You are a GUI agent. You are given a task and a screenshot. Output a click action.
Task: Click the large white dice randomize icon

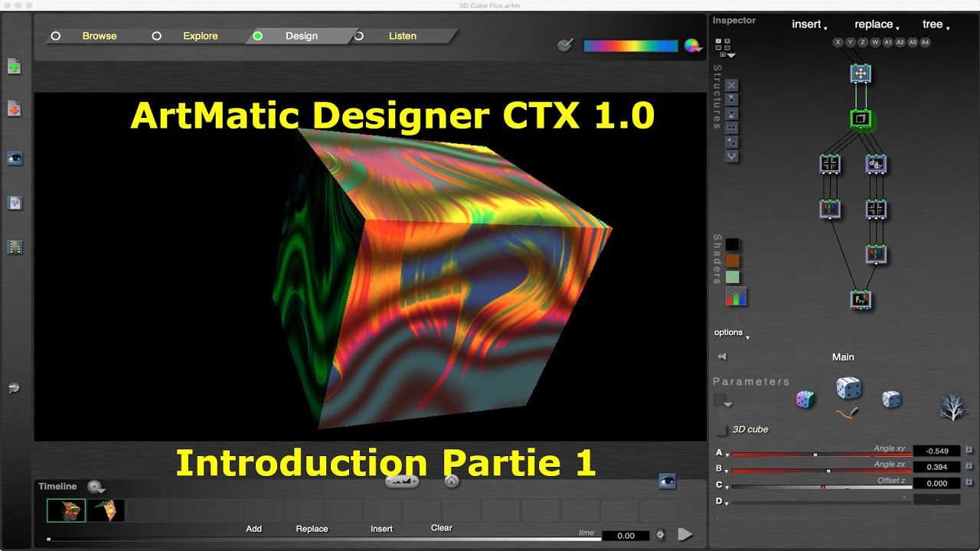tap(848, 388)
